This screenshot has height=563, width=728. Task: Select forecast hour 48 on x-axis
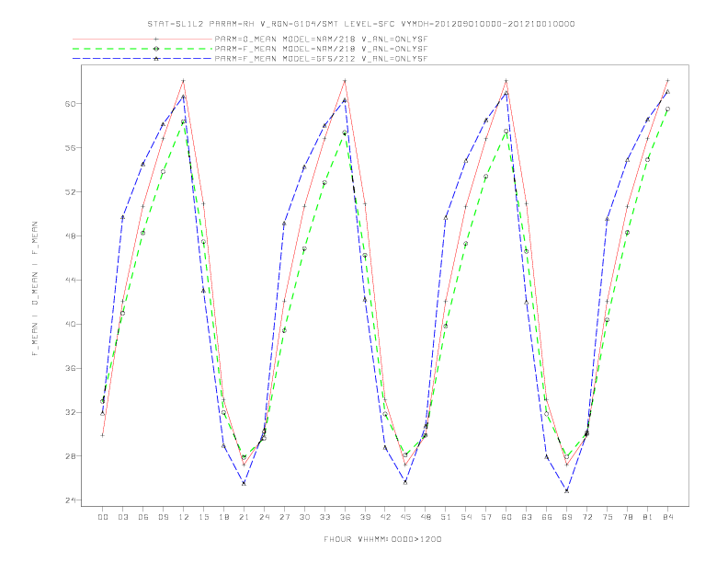[426, 517]
